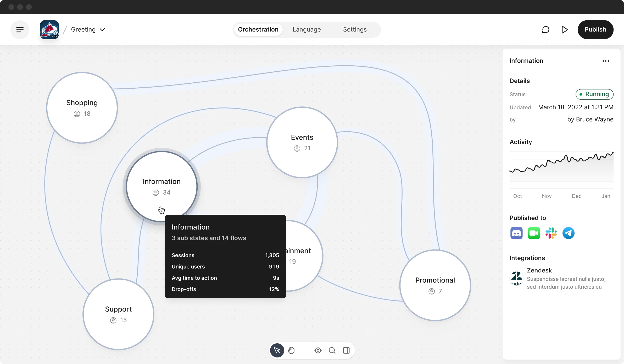Select the hand/pan tool icon
The width and height of the screenshot is (624, 364).
point(291,350)
